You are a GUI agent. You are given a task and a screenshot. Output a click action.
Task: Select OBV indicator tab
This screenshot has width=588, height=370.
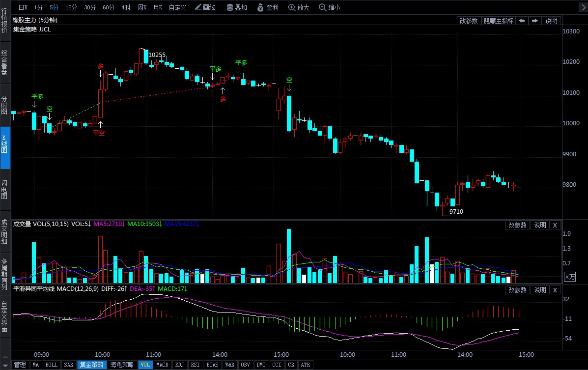(x=245, y=365)
